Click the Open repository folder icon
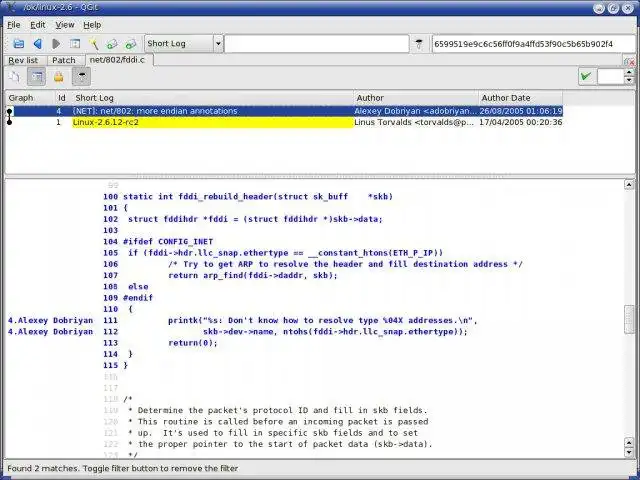The image size is (640, 480). click(19, 44)
